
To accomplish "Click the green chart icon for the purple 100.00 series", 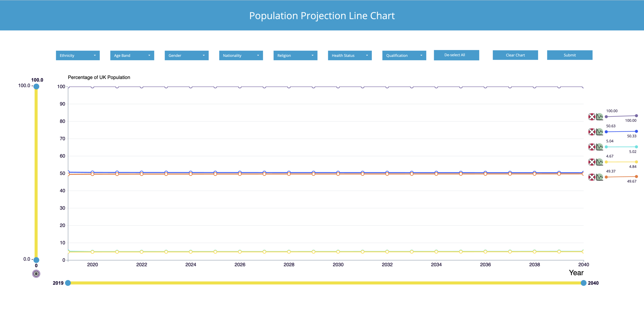I will [600, 117].
